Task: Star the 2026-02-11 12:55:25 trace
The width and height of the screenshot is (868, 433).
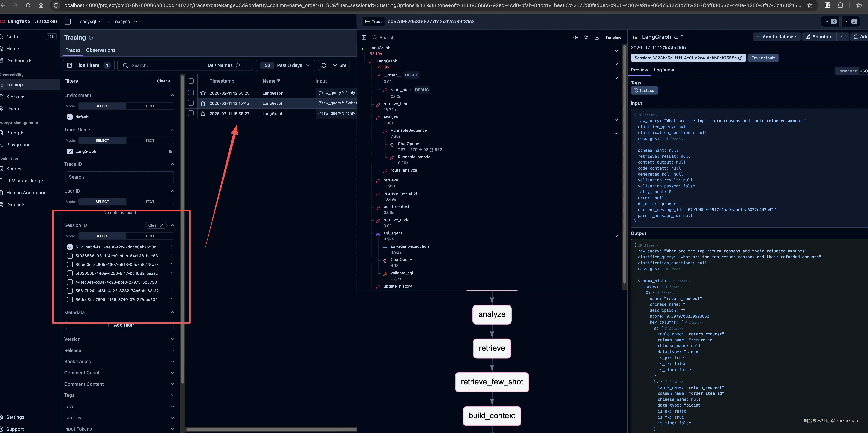Action: (x=203, y=93)
